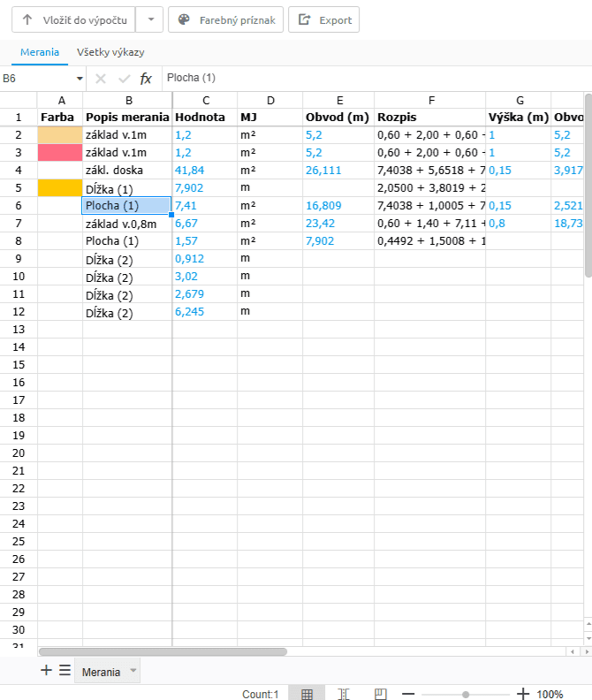This screenshot has height=700, width=592.
Task: Click the Export button
Action: 324,19
